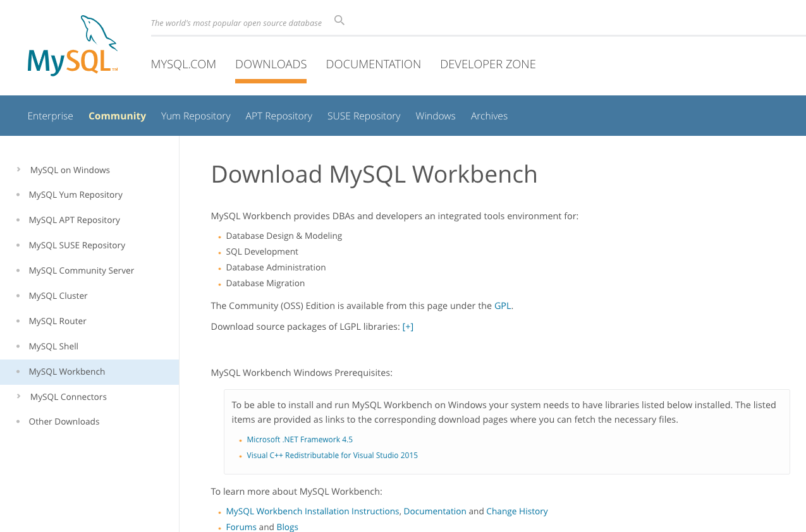Viewport: 806px width, 532px height.
Task: Open MySQL Router sidebar link
Action: coord(58,321)
